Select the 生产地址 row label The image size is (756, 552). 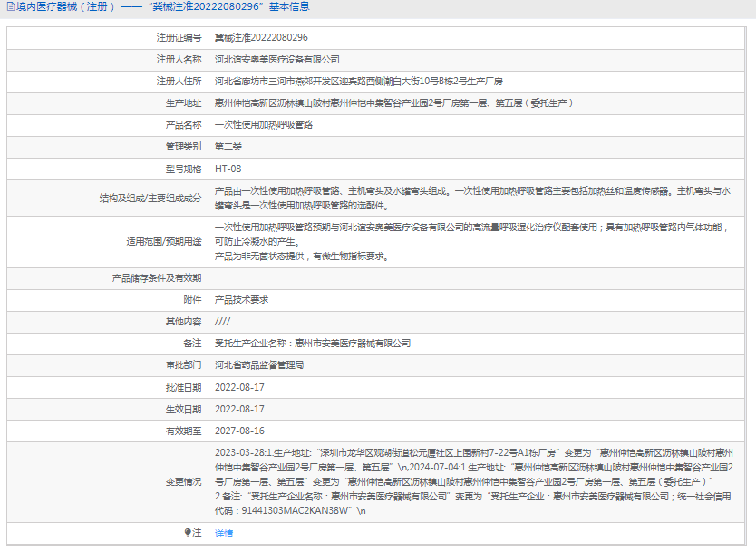click(x=184, y=102)
